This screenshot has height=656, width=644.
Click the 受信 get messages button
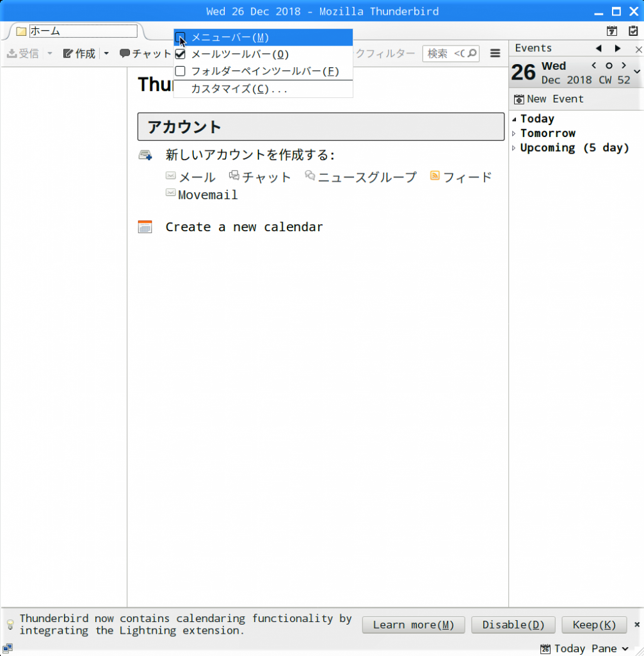[x=24, y=54]
